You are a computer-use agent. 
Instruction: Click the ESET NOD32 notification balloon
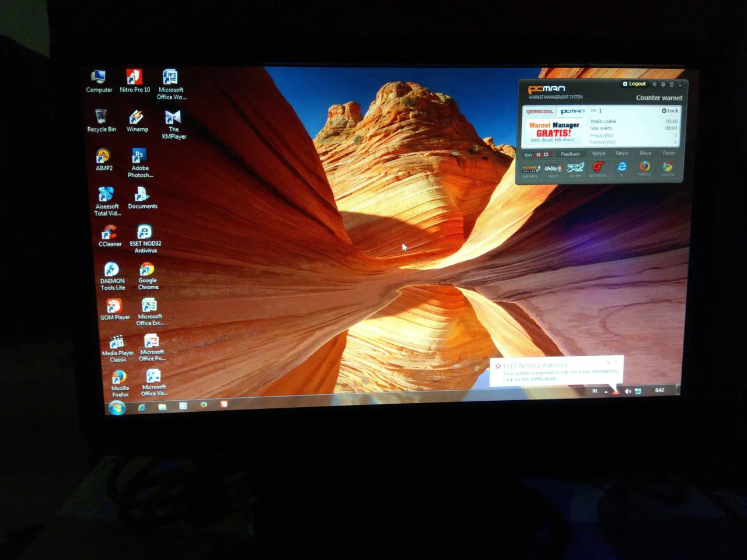(556, 372)
